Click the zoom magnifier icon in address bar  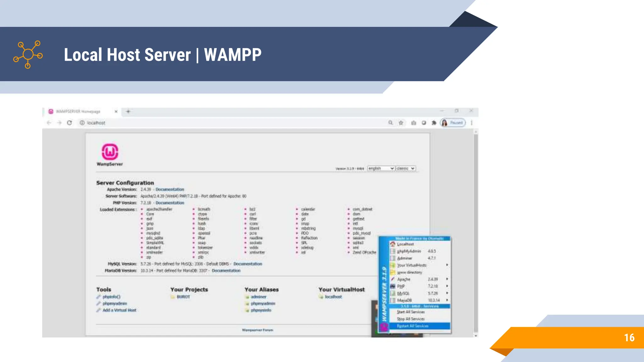click(x=391, y=123)
